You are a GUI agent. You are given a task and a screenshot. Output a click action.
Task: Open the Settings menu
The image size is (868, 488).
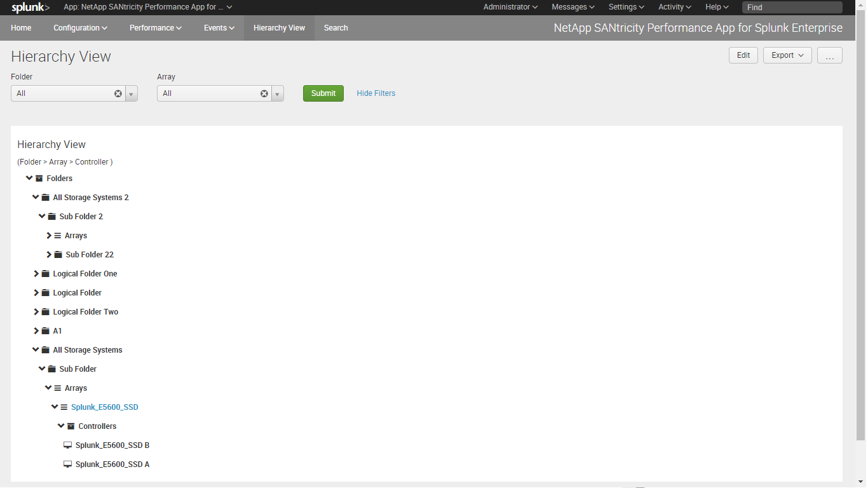coord(626,7)
